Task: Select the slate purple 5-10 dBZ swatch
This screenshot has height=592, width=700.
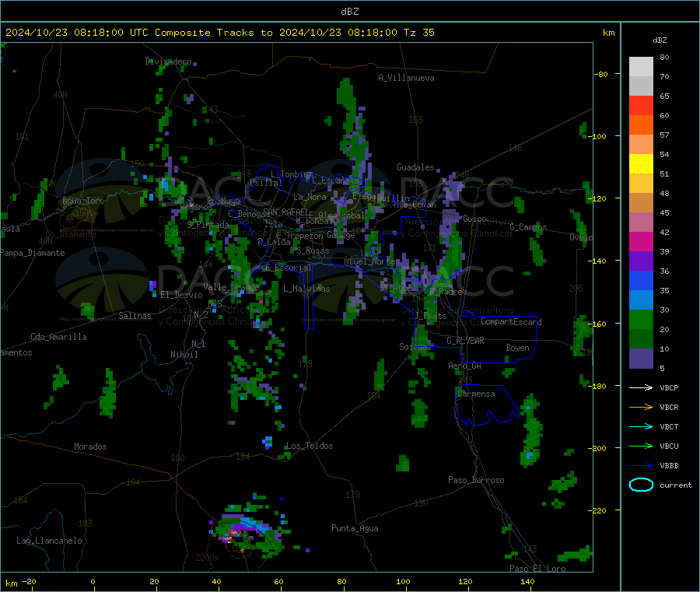Action: click(641, 359)
